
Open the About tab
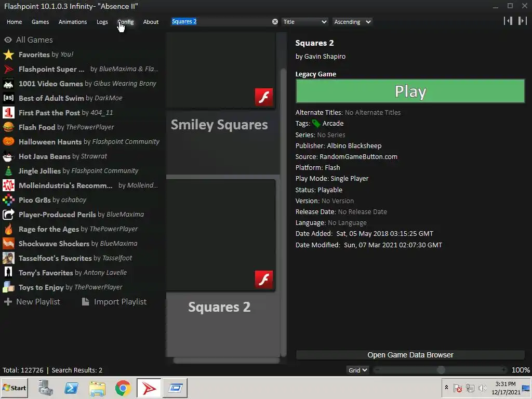coord(151,22)
